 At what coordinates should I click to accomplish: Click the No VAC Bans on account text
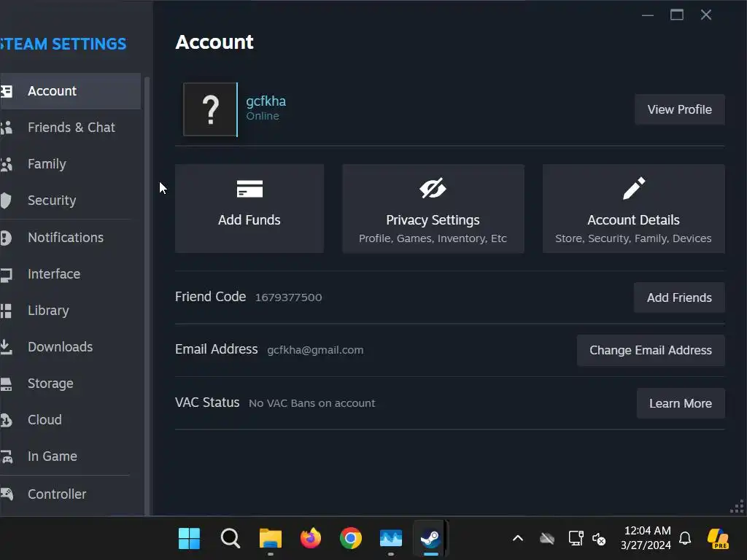(x=312, y=403)
